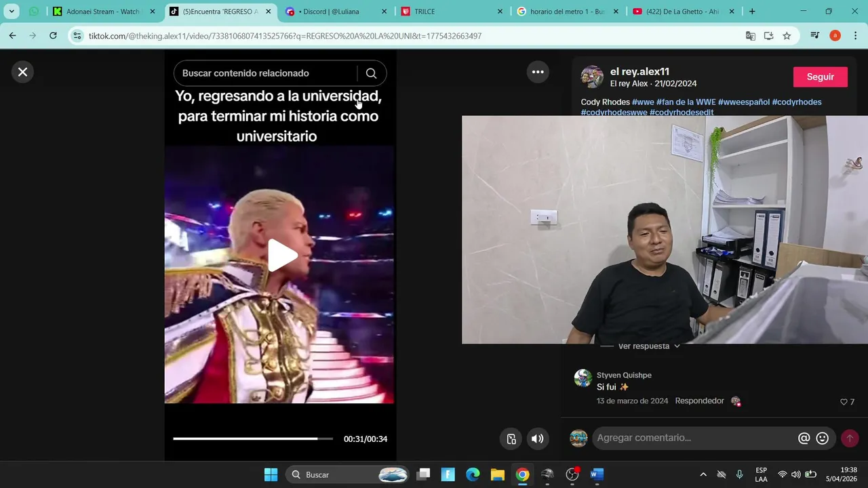This screenshot has width=868, height=488.
Task: Switch to the horario del metro 1 tab
Action: [x=568, y=12]
